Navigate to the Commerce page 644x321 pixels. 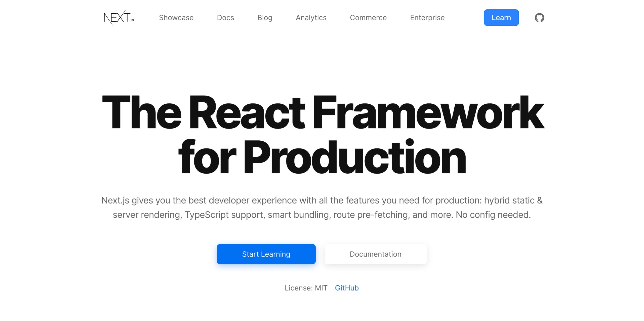[368, 18]
